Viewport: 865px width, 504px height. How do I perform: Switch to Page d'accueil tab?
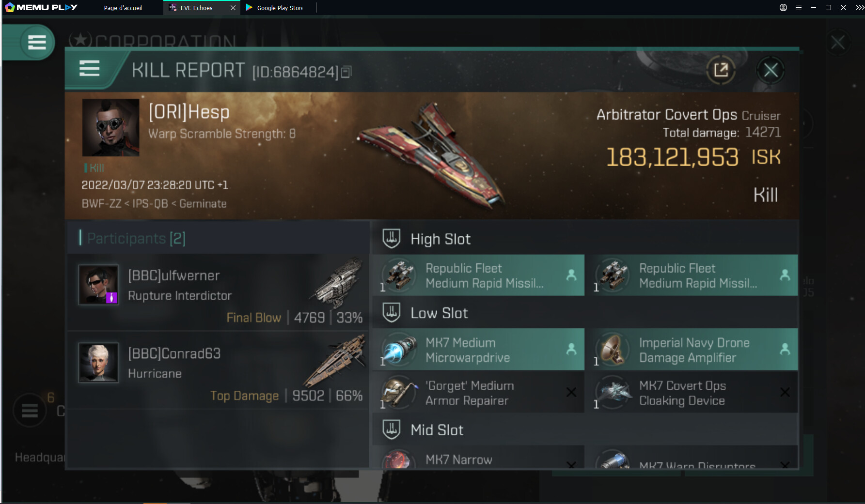123,8
